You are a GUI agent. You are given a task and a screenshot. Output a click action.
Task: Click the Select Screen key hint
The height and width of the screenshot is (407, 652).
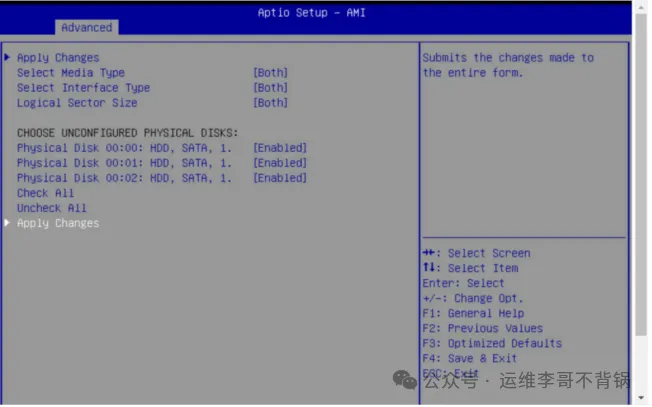[x=477, y=253]
